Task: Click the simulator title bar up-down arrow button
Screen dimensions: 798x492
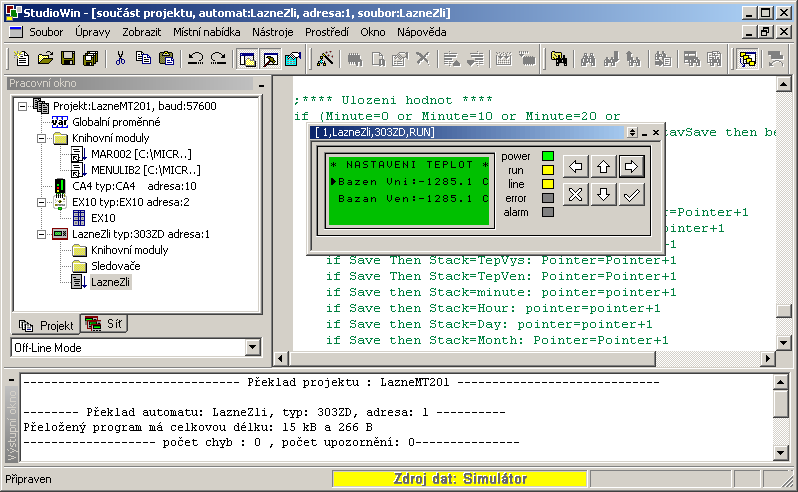Action: [632, 132]
